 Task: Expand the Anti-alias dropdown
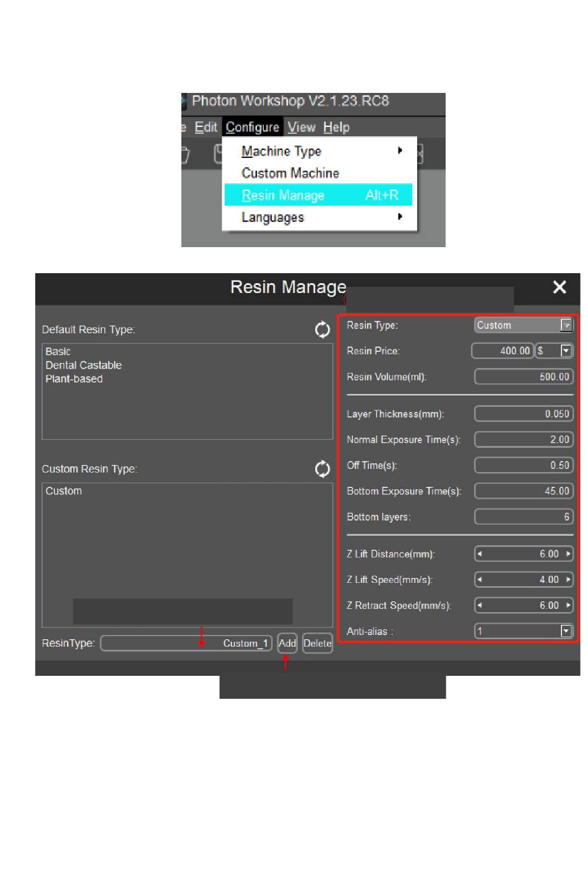(566, 631)
